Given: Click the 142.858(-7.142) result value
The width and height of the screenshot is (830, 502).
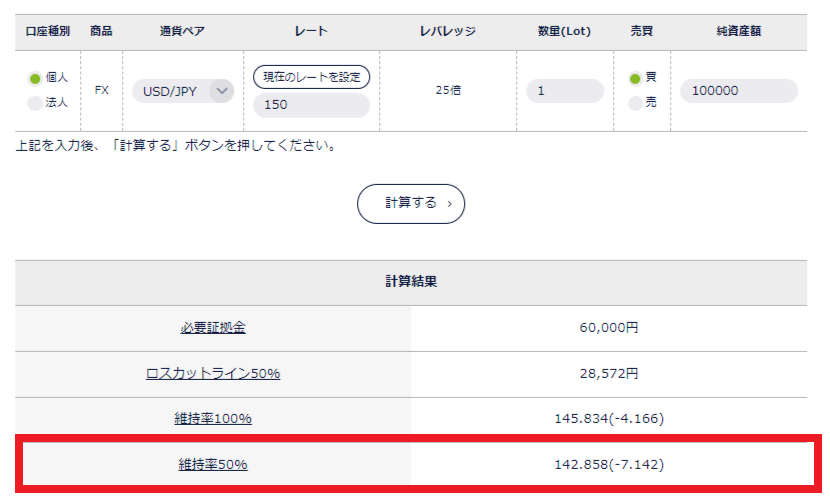Looking at the screenshot, I should (x=609, y=464).
